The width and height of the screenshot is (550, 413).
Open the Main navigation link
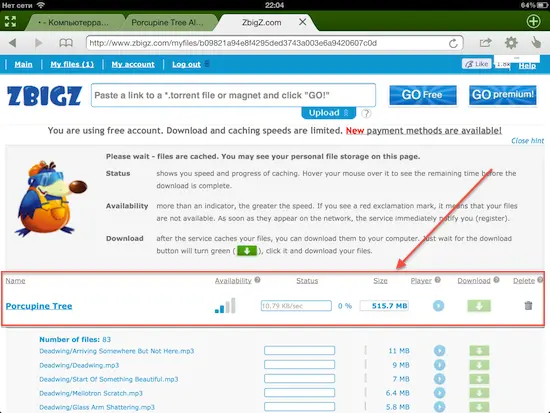(24, 64)
